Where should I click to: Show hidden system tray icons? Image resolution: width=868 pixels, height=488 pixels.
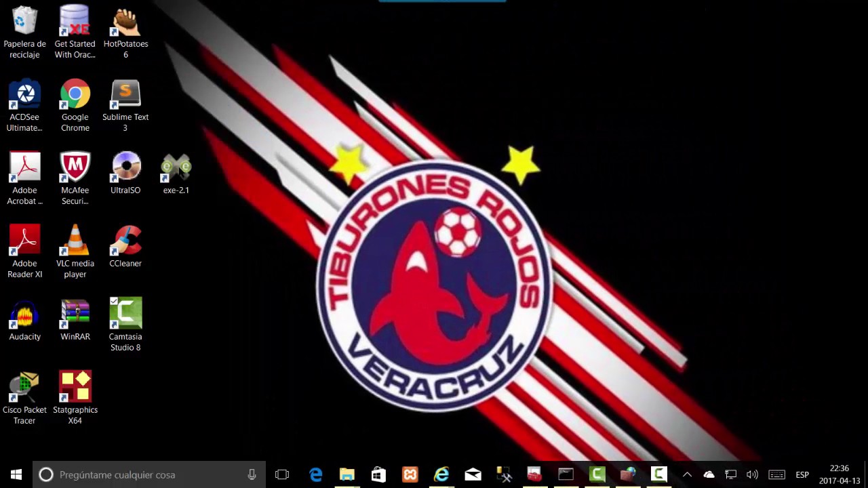(x=687, y=474)
